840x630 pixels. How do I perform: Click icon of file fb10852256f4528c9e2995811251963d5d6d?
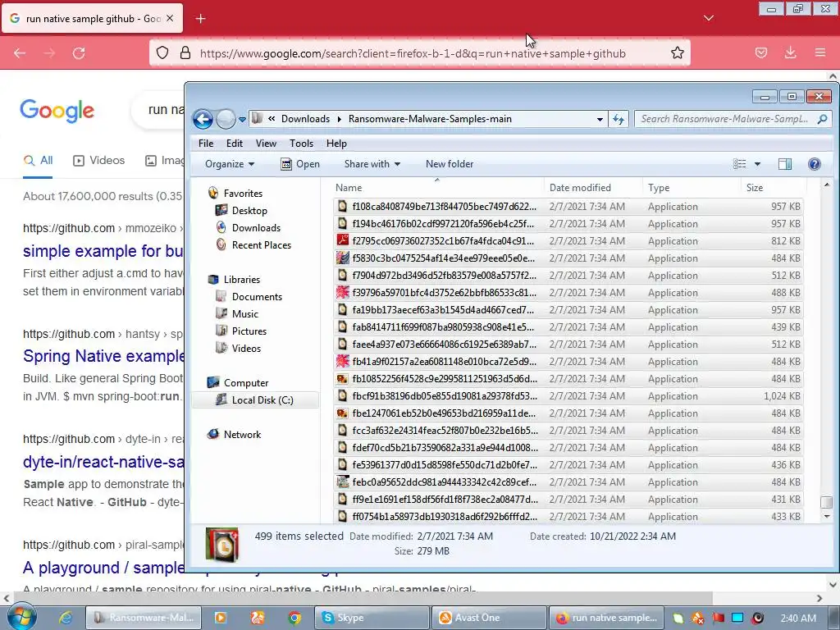click(x=342, y=379)
